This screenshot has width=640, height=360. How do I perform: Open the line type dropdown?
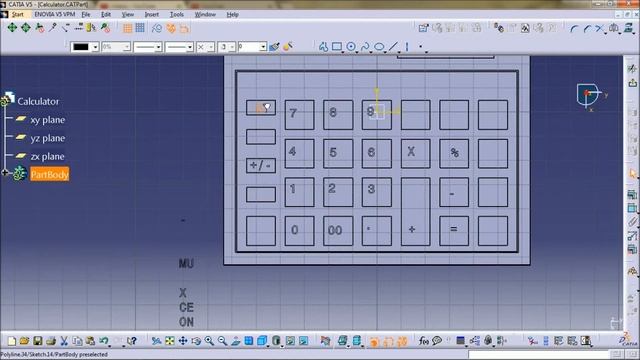179,47
